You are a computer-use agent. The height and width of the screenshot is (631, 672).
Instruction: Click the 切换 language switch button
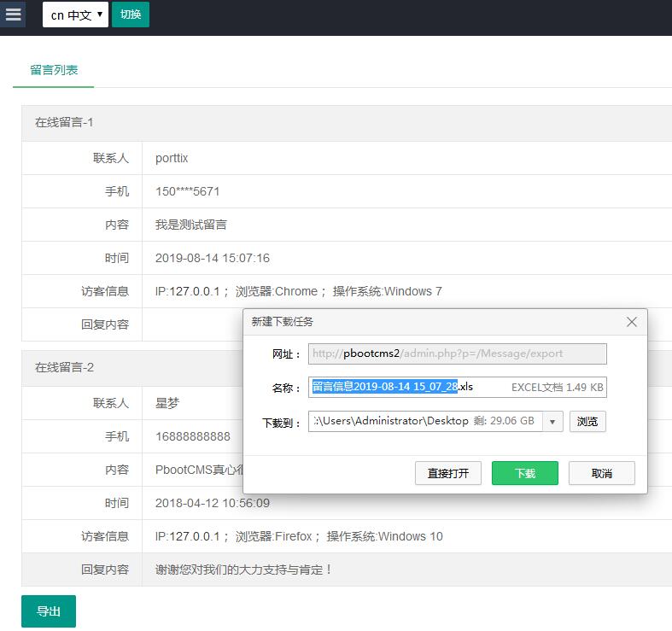[x=131, y=15]
